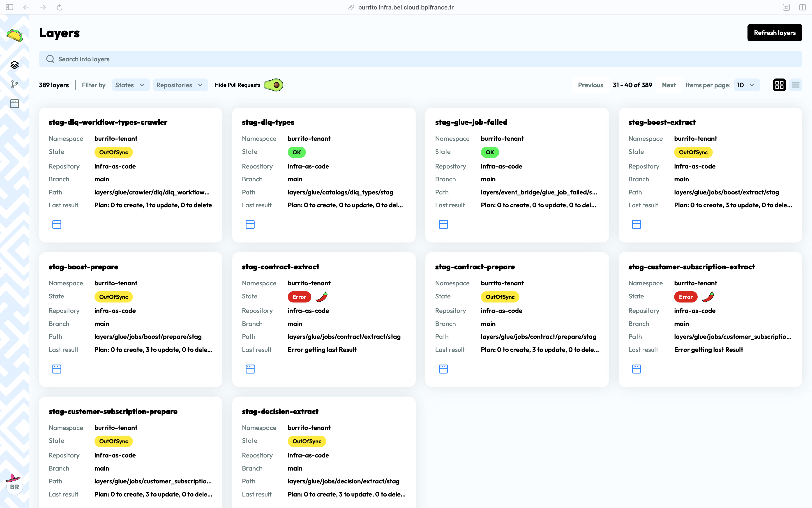Open the Pull Requests sidebar icon
The height and width of the screenshot is (508, 812).
[x=14, y=84]
